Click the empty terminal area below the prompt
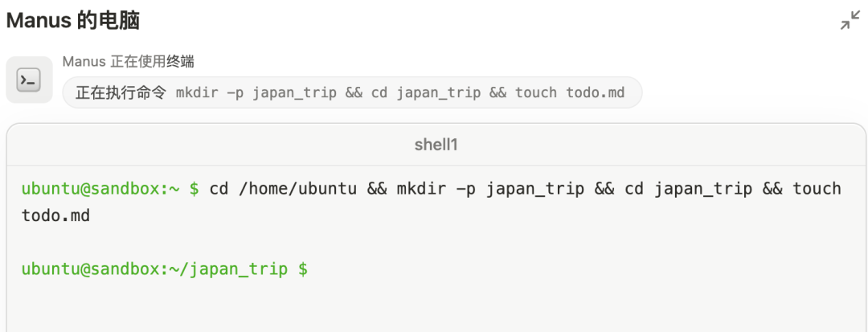Viewport: 868px width, 332px height. 434,309
